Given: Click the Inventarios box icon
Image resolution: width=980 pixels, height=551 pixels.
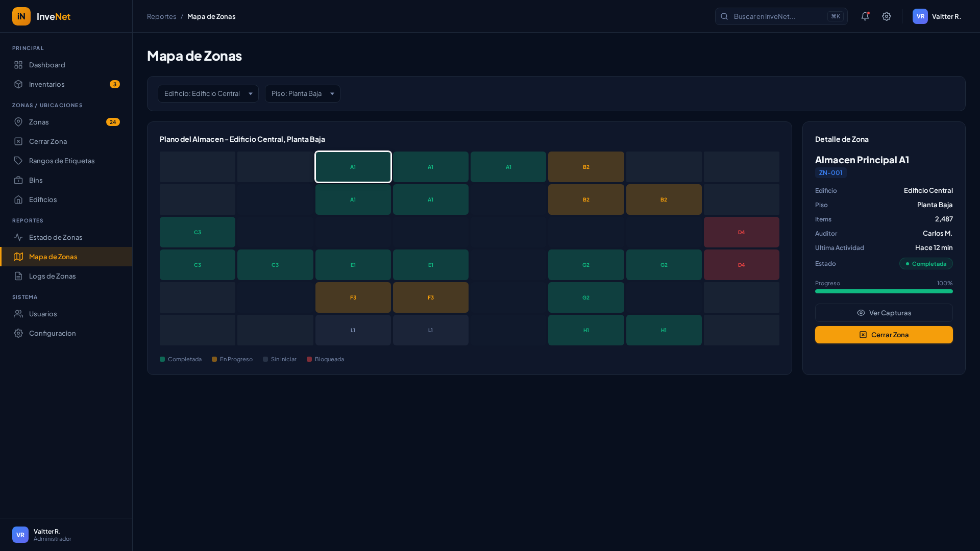Looking at the screenshot, I should click(x=18, y=84).
